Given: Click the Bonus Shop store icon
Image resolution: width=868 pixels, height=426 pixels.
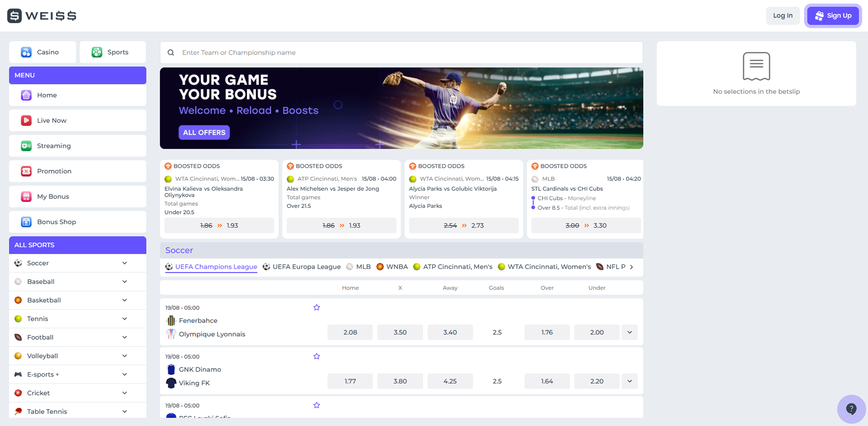Looking at the screenshot, I should coord(26,222).
